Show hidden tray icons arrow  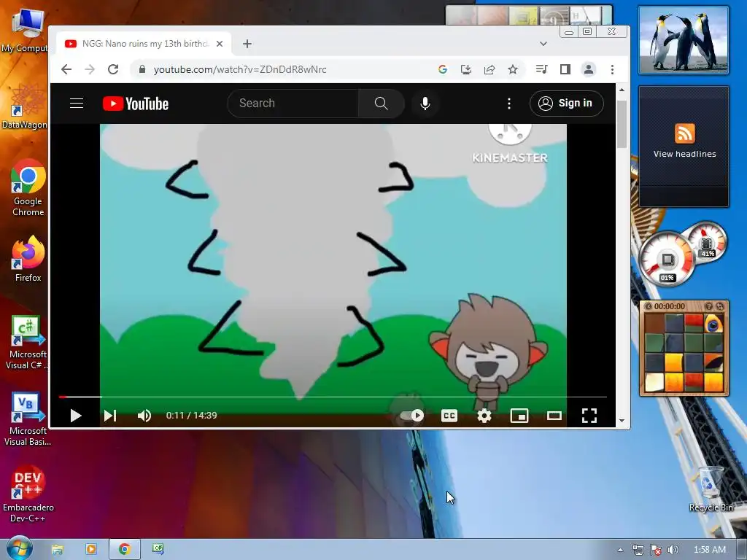coord(620,550)
